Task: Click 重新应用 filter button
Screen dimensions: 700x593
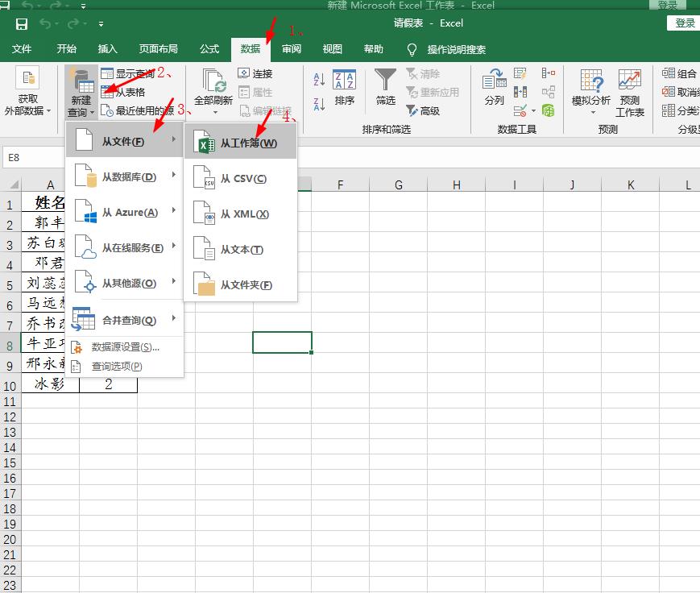Action: [432, 93]
